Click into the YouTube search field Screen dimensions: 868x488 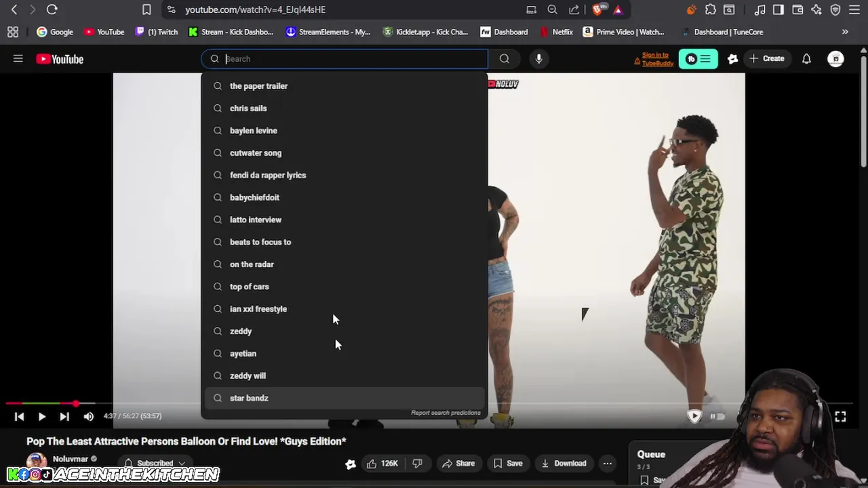344,59
